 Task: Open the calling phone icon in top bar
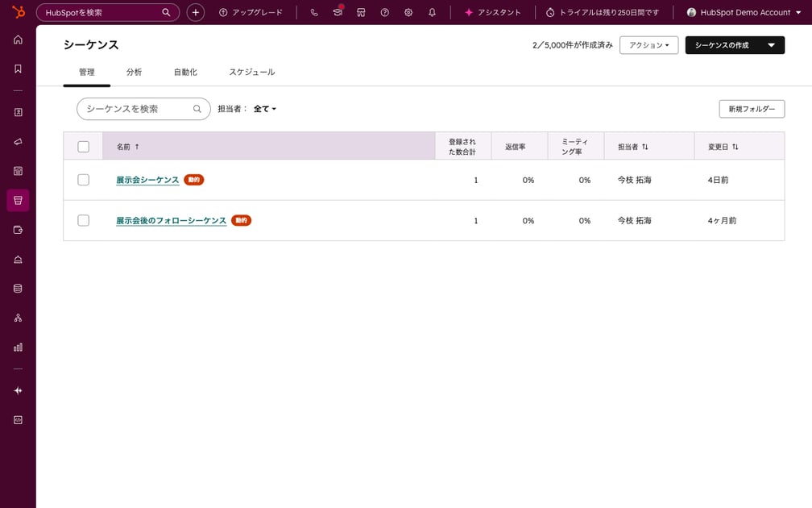pos(314,12)
